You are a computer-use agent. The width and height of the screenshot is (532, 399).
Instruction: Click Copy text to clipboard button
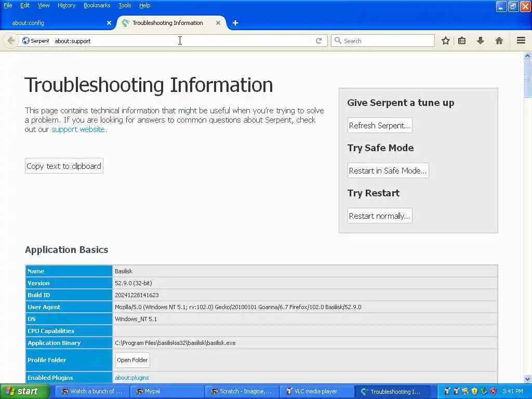[x=64, y=166]
